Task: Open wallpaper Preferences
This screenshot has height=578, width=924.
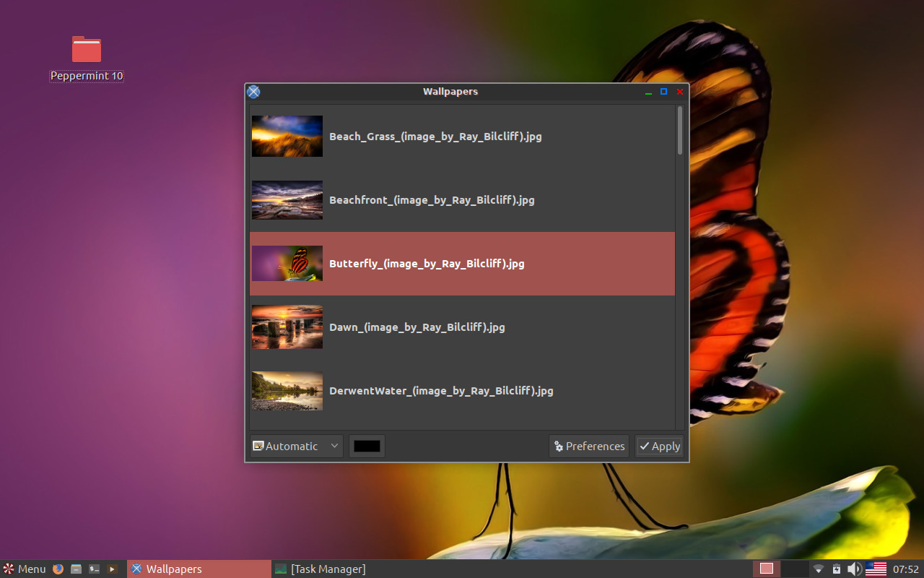Action: coord(588,446)
